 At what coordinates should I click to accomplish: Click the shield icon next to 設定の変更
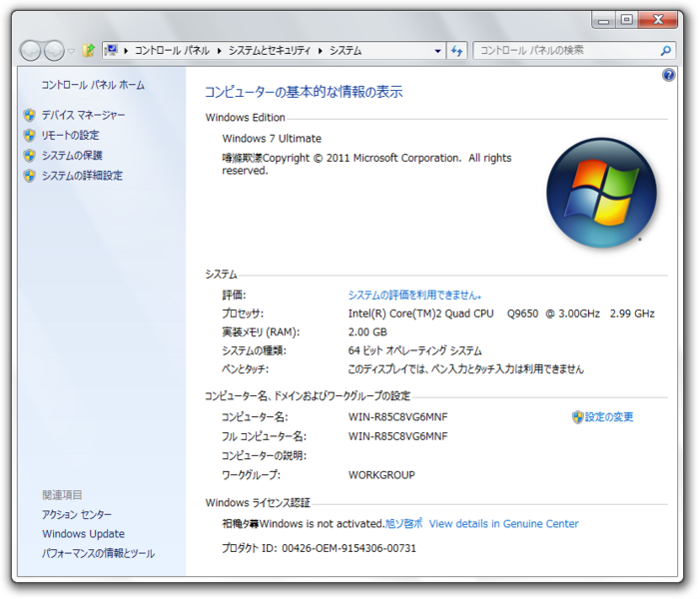pos(578,417)
